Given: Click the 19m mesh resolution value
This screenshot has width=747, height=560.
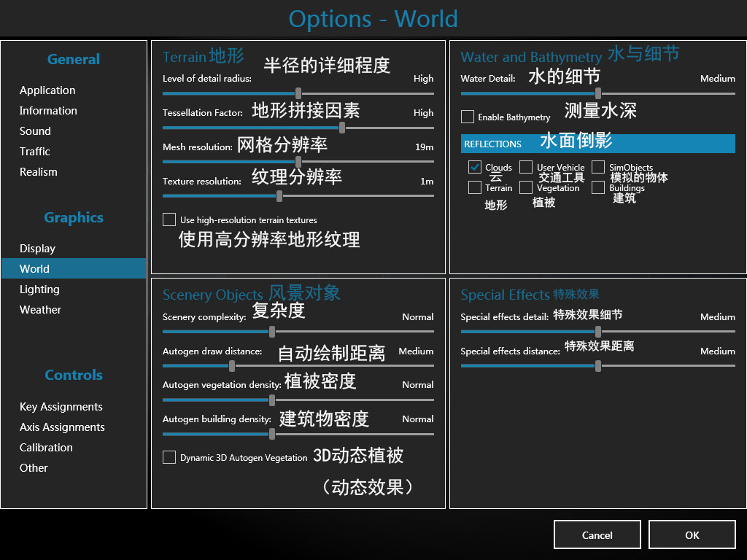Looking at the screenshot, I should [x=424, y=147].
